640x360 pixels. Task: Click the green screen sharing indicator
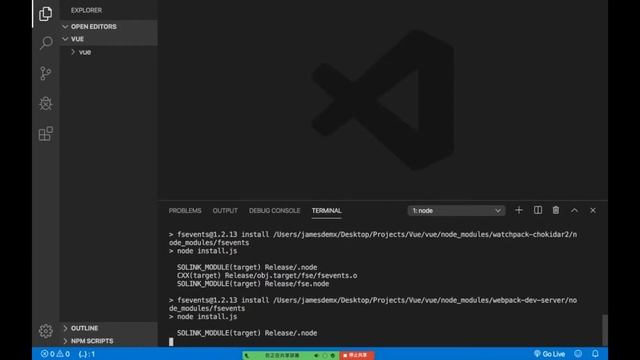click(291, 355)
